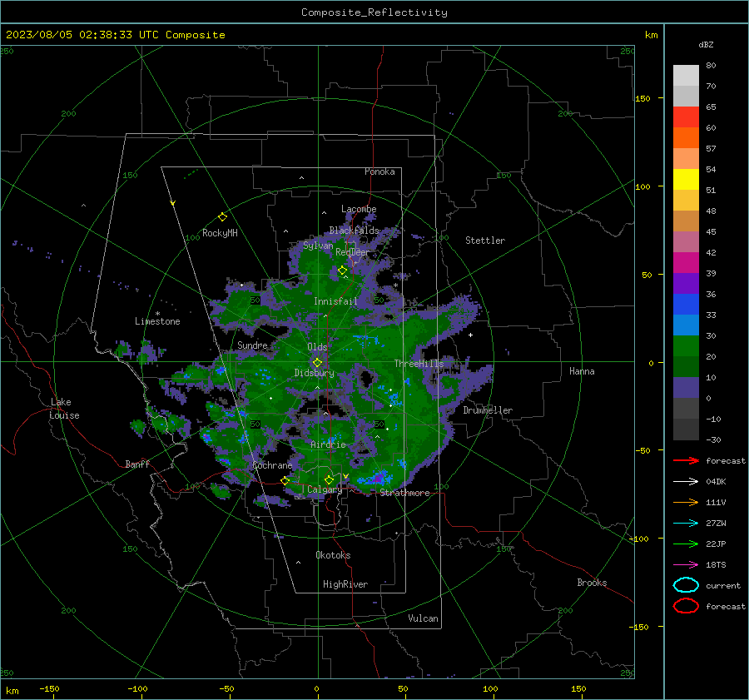Click the purple storm core near Strathmore
This screenshot has height=700, width=749.
click(x=379, y=477)
